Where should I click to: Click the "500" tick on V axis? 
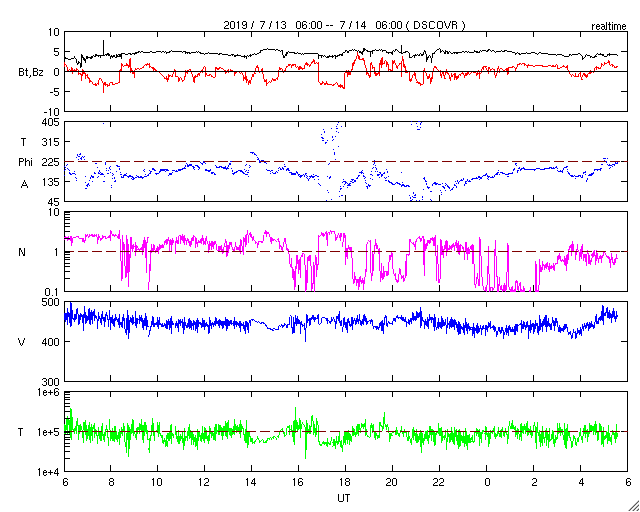tap(51, 302)
